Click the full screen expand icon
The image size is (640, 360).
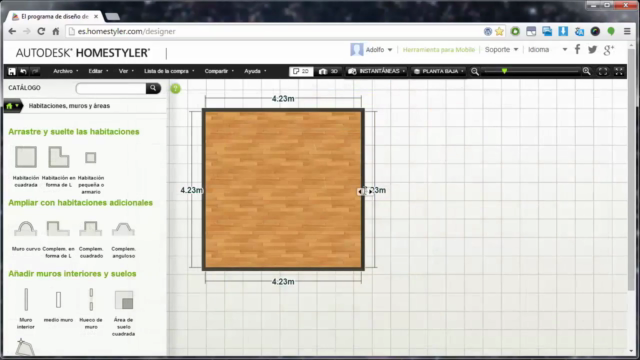pos(619,71)
